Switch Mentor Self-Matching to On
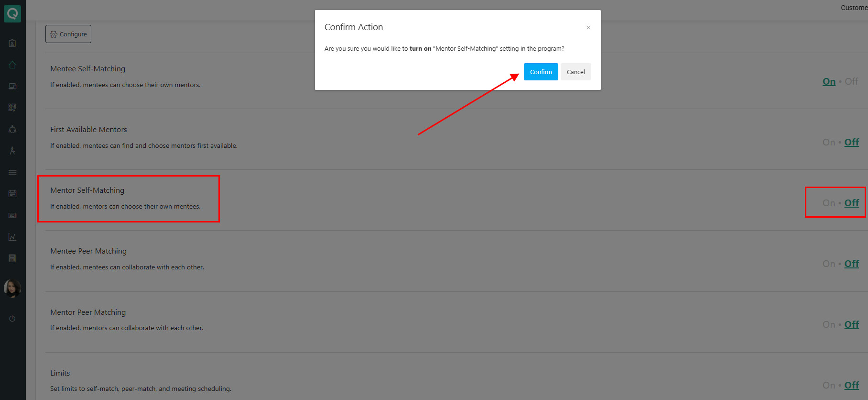The width and height of the screenshot is (868, 400). (828, 203)
